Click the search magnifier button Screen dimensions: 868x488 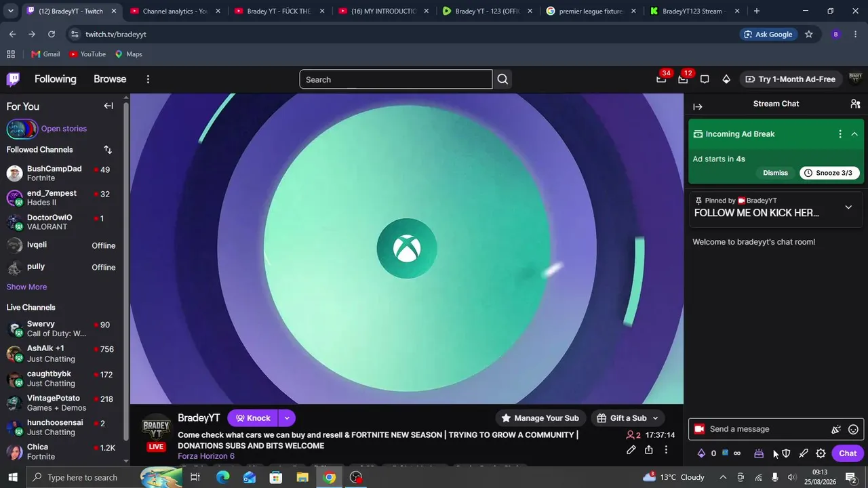click(x=502, y=79)
